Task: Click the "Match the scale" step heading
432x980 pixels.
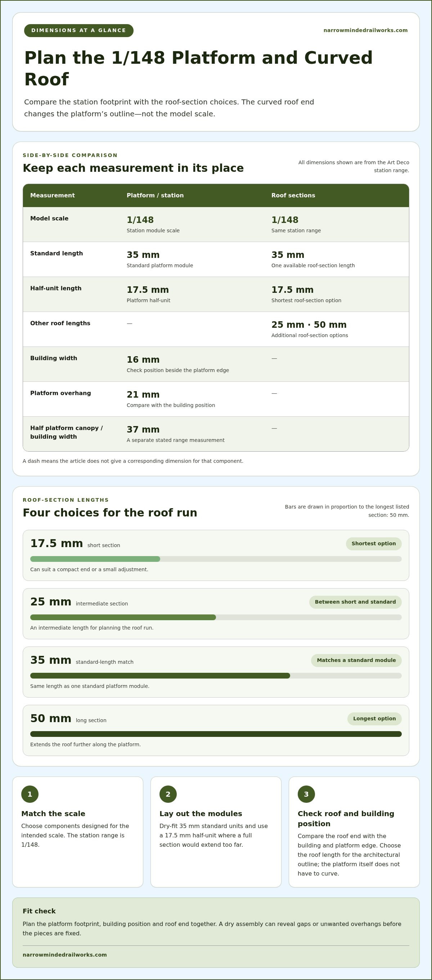Action: tap(53, 813)
